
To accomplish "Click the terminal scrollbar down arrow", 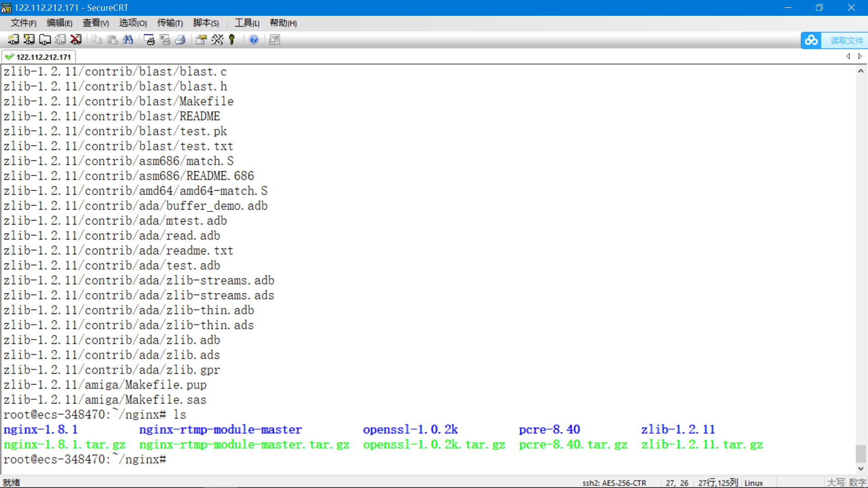I will coord(861,469).
